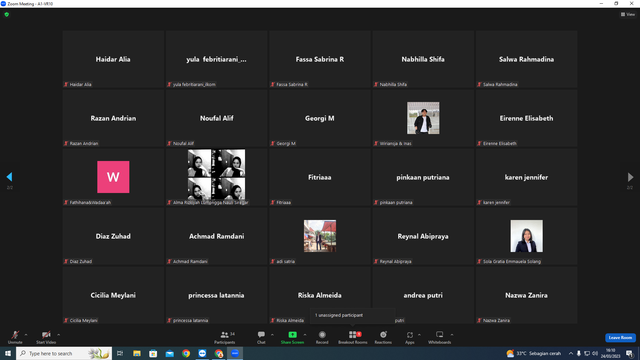Open the Windows notification center
This screenshot has width=640, height=360.
(629, 353)
